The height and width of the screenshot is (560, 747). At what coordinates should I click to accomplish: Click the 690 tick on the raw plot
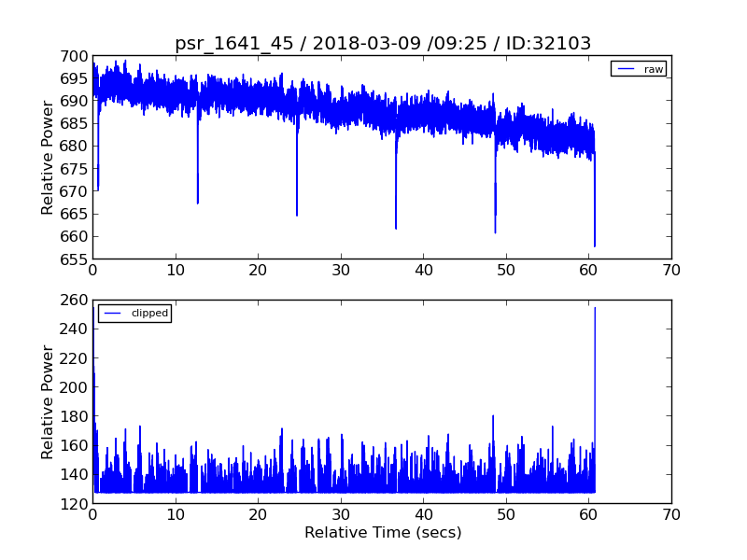(74, 101)
